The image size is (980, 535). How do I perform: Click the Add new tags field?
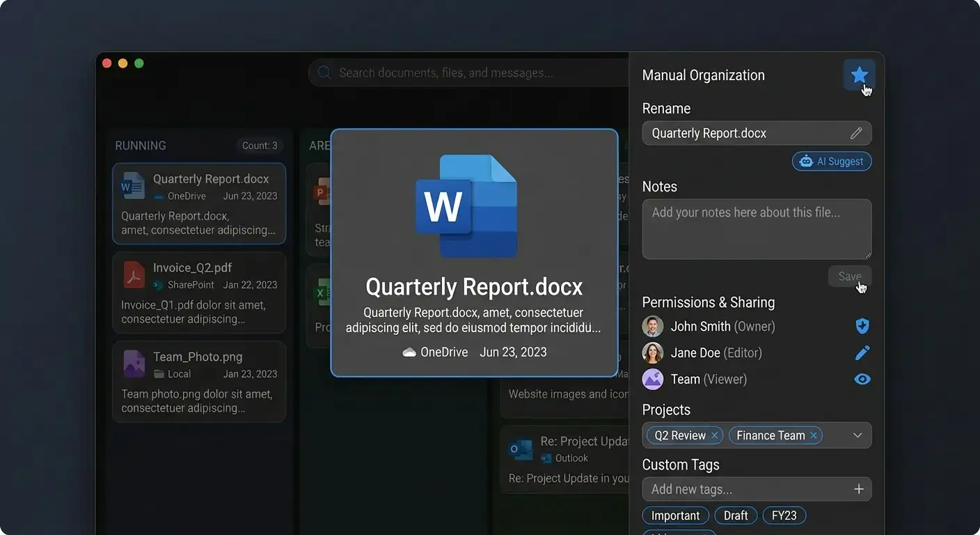[757, 489]
